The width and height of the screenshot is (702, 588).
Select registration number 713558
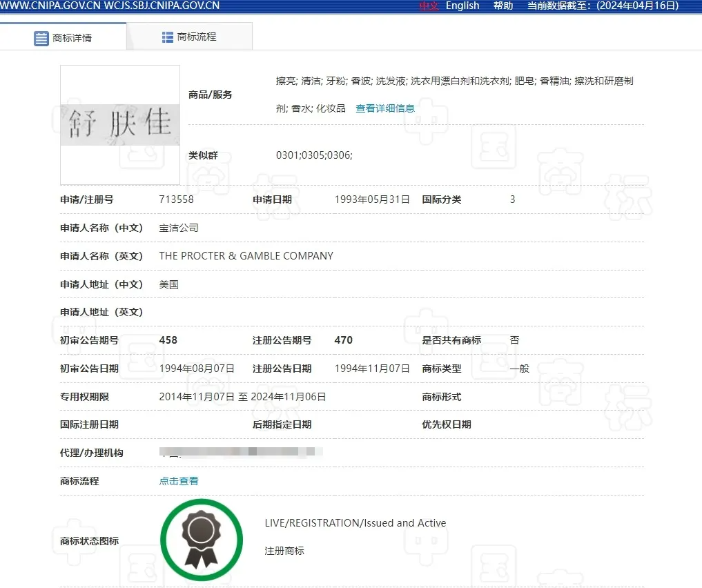(177, 199)
